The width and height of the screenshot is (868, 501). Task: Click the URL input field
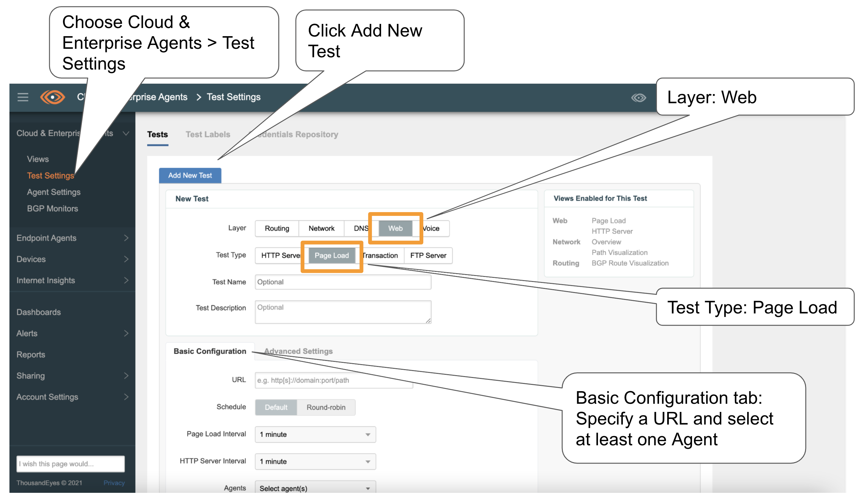tap(334, 380)
